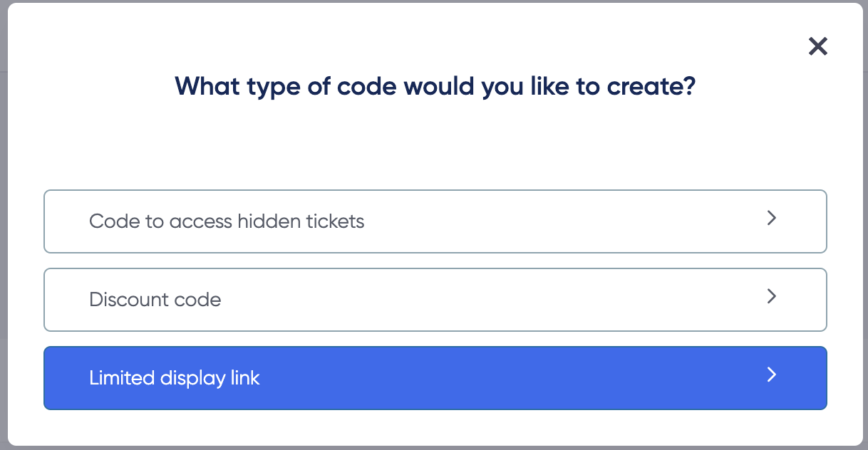Click the white chevron on Limited display link
This screenshot has width=868, height=450.
click(x=771, y=375)
